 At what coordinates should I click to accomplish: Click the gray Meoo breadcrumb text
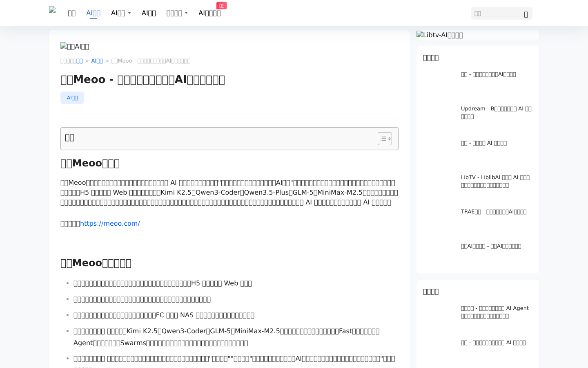point(151,61)
